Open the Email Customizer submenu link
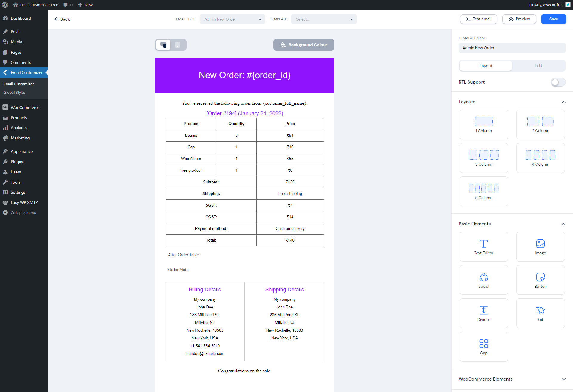Screen dimensions: 573x392 point(19,84)
